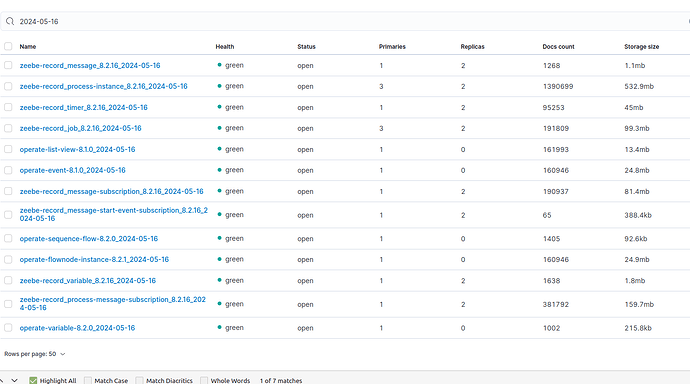Screen dimensions: 690x384
Task: Open operate-list-view-8.1.0_2024-05-16 index
Action: tap(77, 150)
